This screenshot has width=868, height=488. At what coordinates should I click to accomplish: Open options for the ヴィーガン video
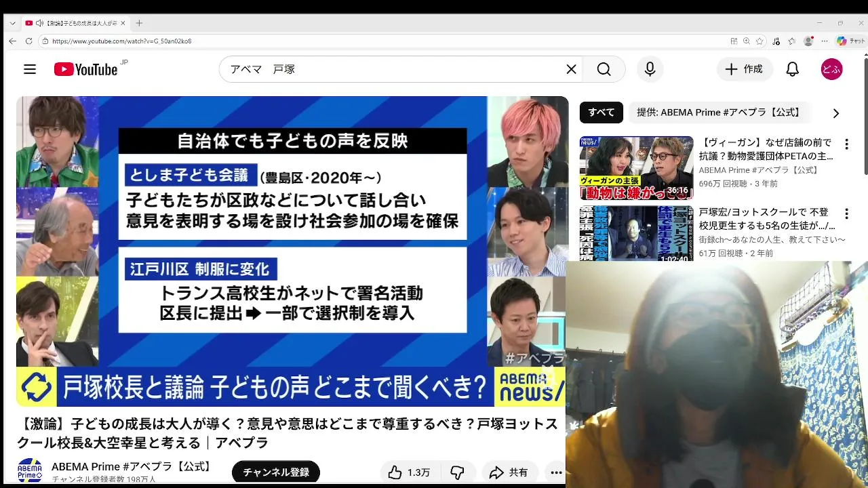pos(846,144)
